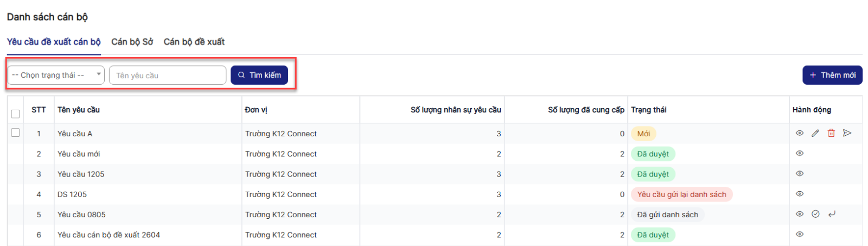Screen dimensions: 868x246
Task: View Yêu cầu cán bộ đề xuất 2604
Action: pyautogui.click(x=799, y=235)
